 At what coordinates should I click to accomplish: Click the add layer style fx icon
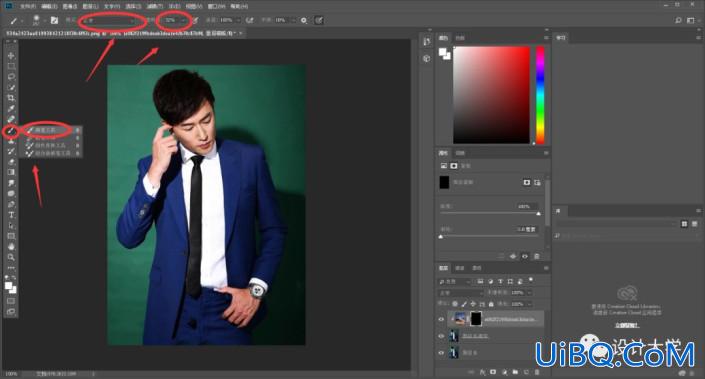[x=482, y=372]
